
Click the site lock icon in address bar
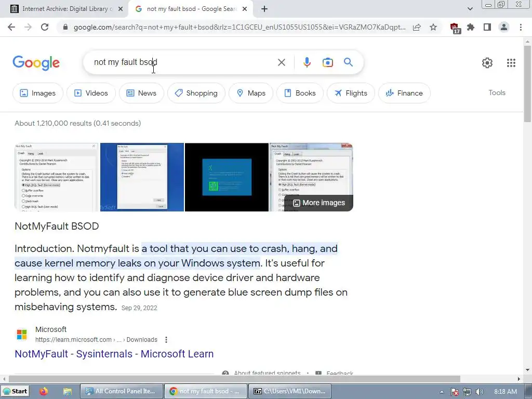[x=65, y=27]
